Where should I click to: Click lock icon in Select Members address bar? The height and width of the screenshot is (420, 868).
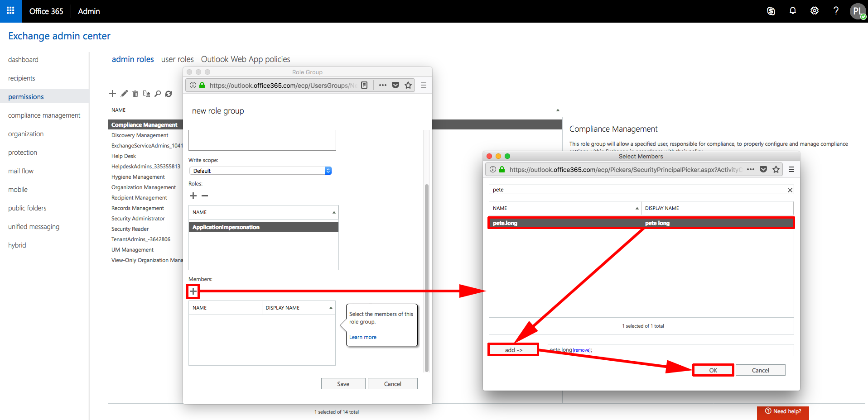[x=502, y=169]
